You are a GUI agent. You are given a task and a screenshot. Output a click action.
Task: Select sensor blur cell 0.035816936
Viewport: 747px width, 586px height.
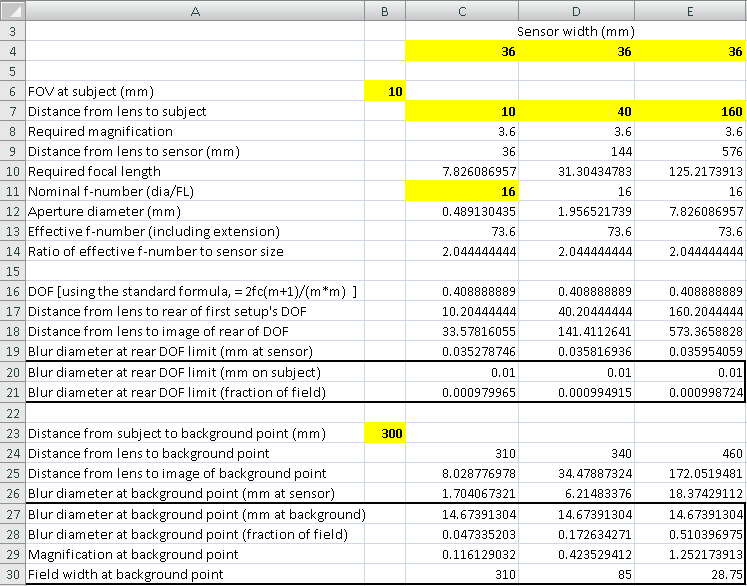(x=576, y=351)
